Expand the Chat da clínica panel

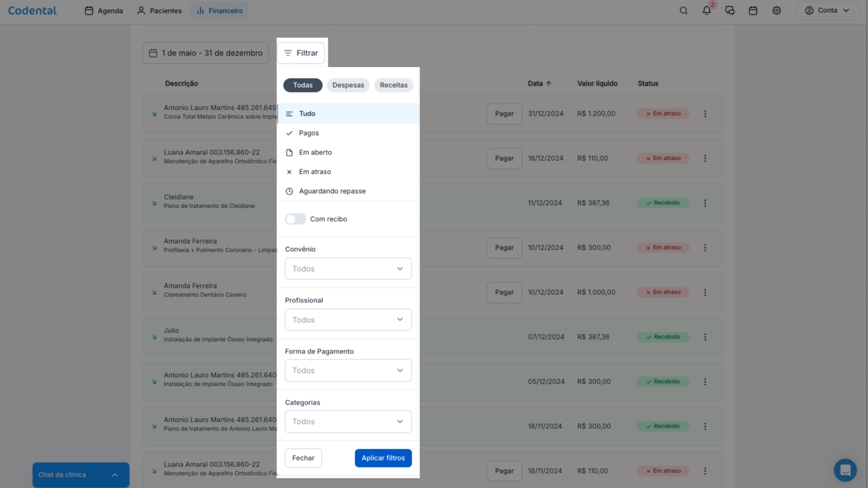(x=81, y=475)
